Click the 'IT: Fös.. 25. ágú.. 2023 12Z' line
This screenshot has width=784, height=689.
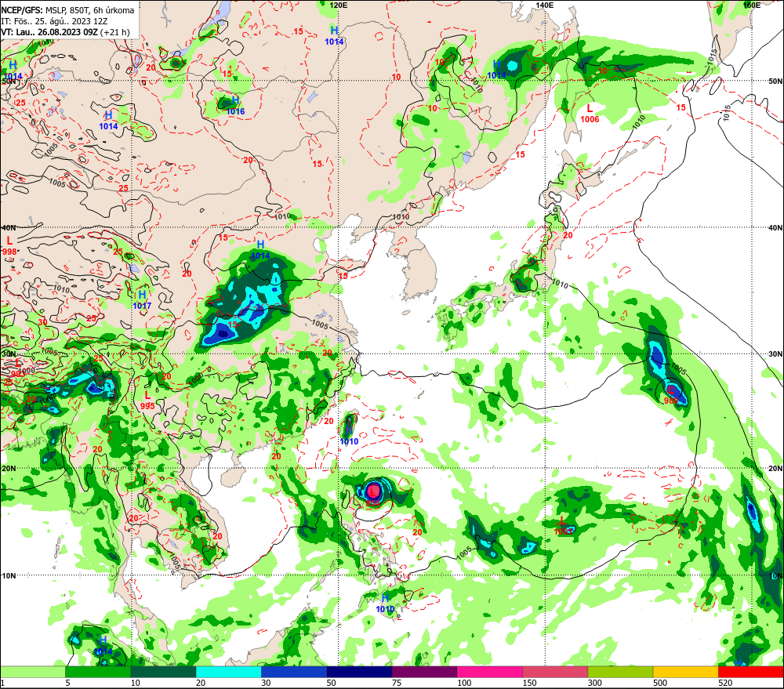pyautogui.click(x=54, y=21)
